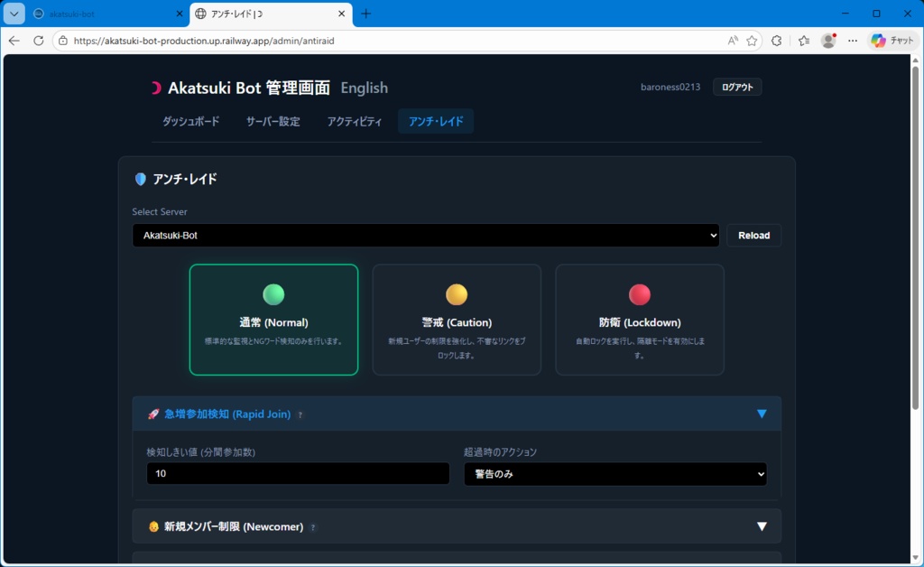Image resolution: width=924 pixels, height=567 pixels.
Task: Click the shield icon beside アンチ・レイド heading
Action: (x=141, y=178)
